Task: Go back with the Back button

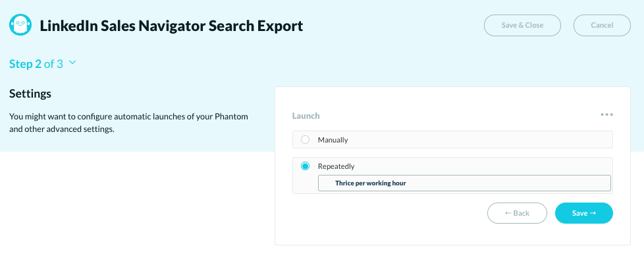Action: click(517, 213)
